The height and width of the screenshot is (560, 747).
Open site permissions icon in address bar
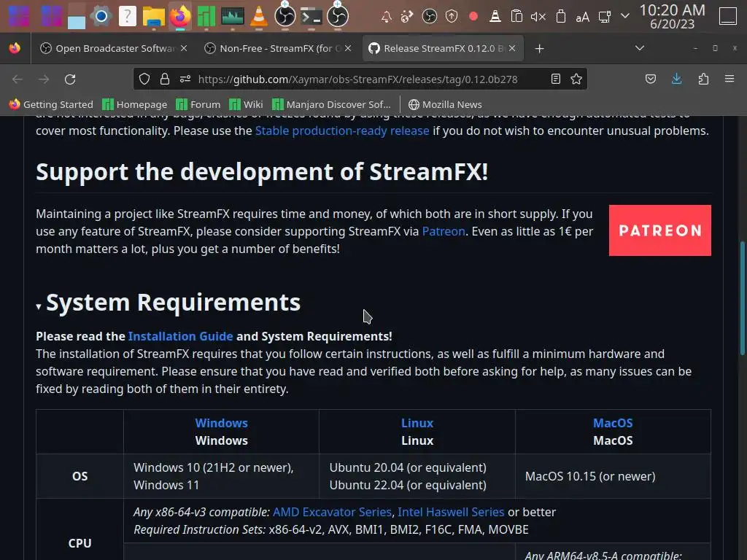point(185,79)
